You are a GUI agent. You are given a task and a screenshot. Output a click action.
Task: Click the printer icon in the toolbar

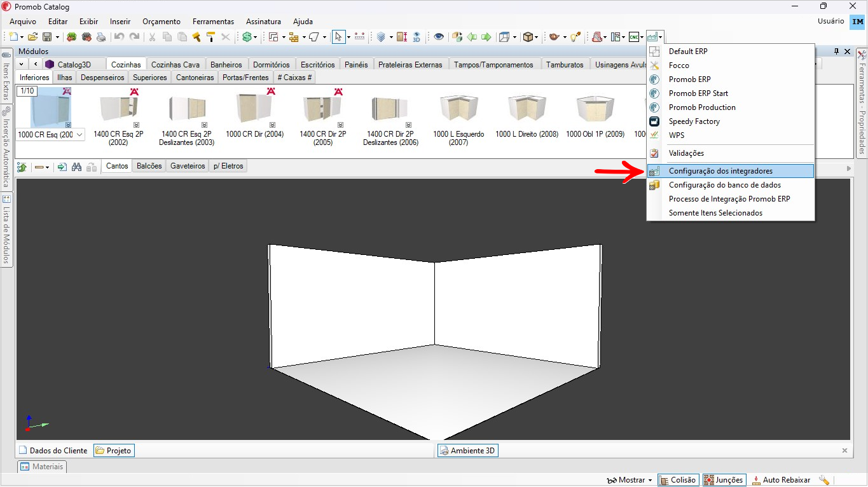[x=101, y=37]
